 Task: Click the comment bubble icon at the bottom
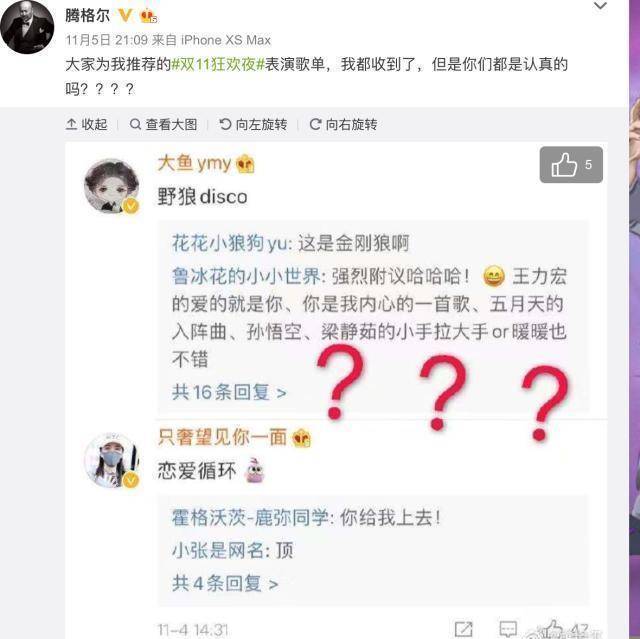(508, 629)
